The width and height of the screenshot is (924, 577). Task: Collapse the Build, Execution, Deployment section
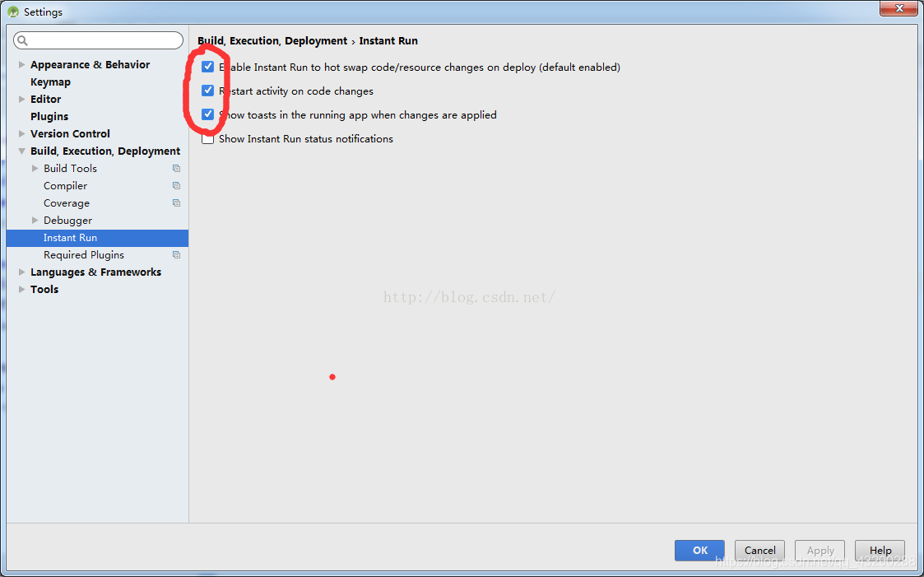tap(21, 151)
